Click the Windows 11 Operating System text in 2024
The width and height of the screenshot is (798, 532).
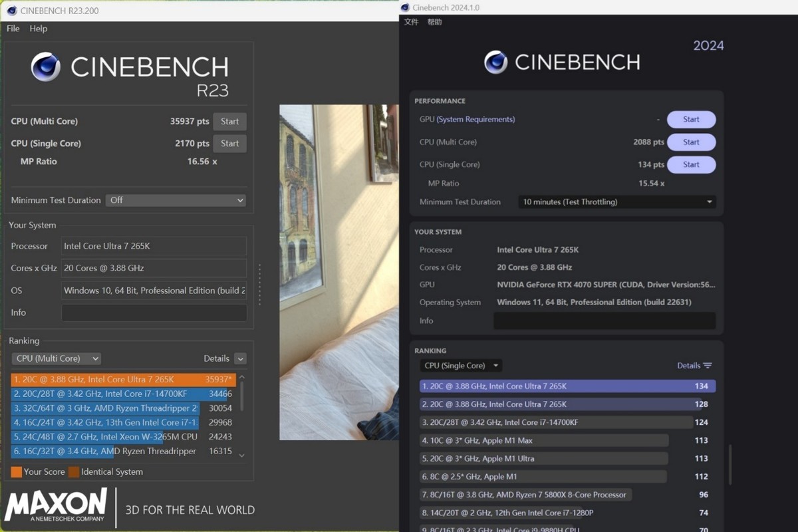(x=594, y=303)
